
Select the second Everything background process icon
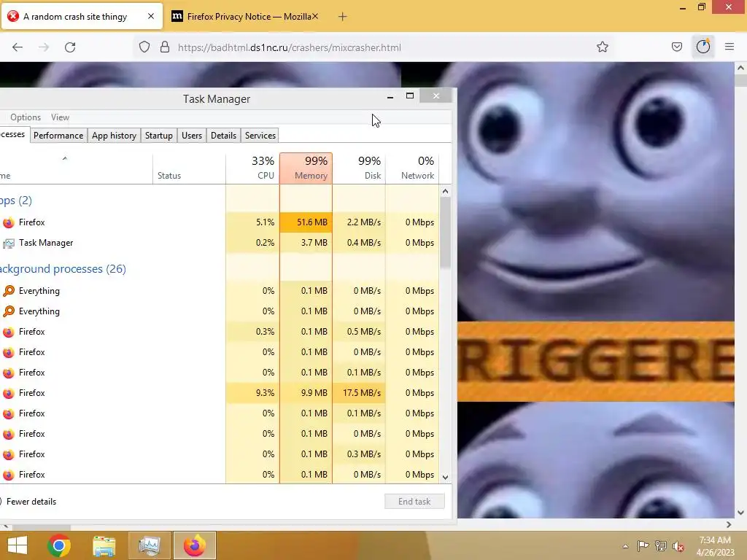[9, 311]
